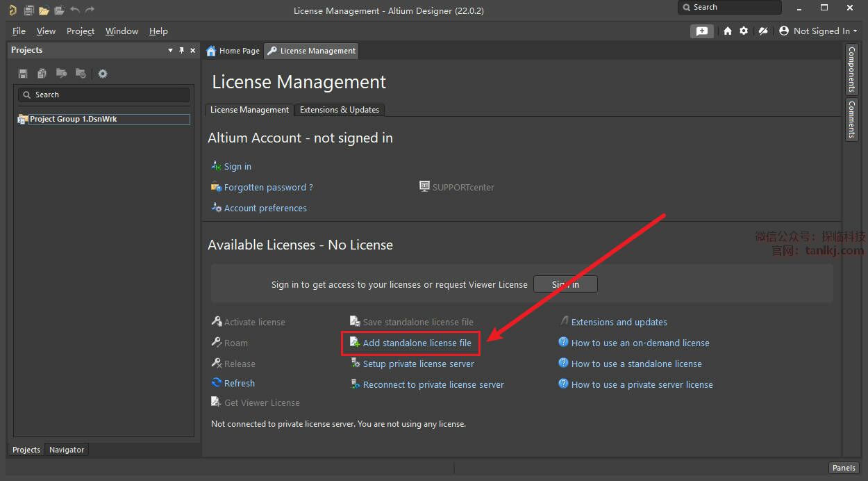Click the third folder icon in Projects toolbar

pyautogui.click(x=61, y=74)
